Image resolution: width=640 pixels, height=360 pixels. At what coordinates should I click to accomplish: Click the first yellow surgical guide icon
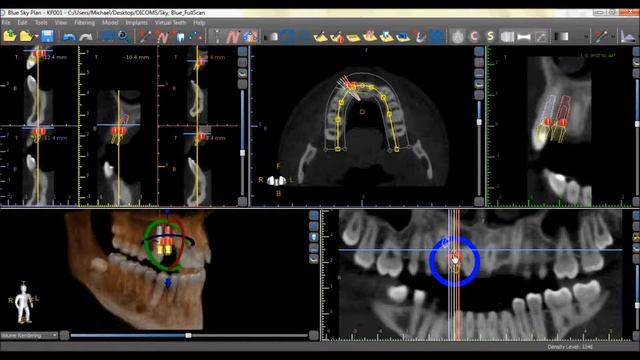click(x=321, y=37)
